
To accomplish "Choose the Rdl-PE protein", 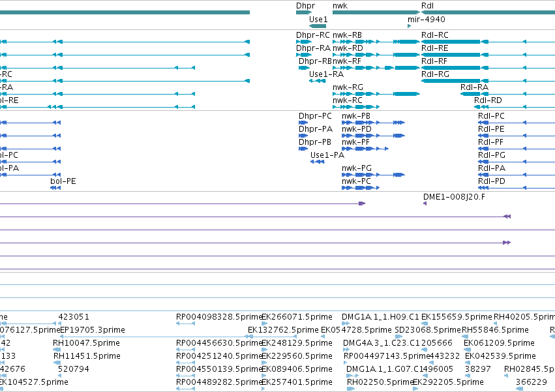I will [517, 136].
